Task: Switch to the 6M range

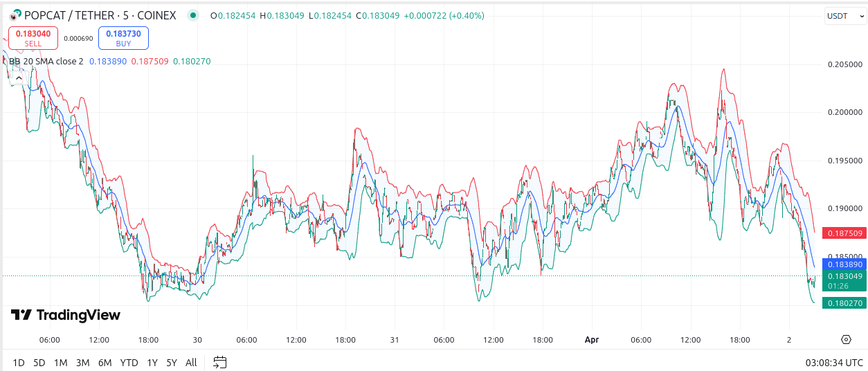Action: pyautogui.click(x=105, y=362)
